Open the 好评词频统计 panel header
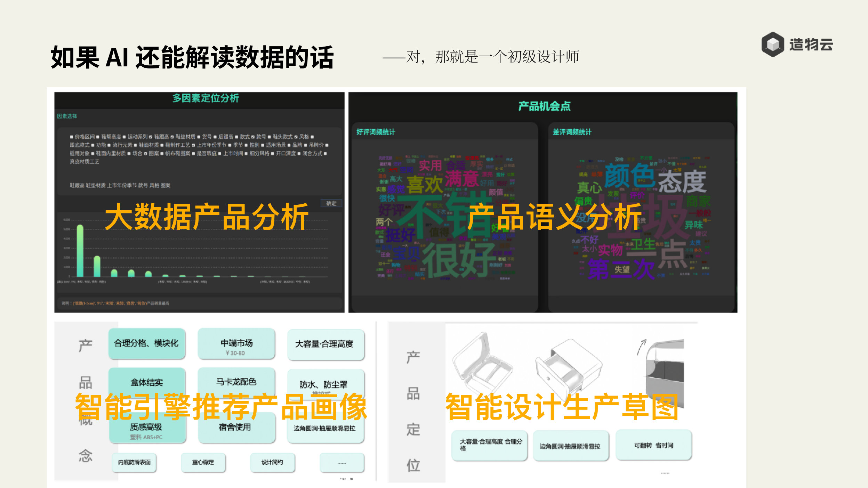The width and height of the screenshot is (868, 488). [376, 132]
